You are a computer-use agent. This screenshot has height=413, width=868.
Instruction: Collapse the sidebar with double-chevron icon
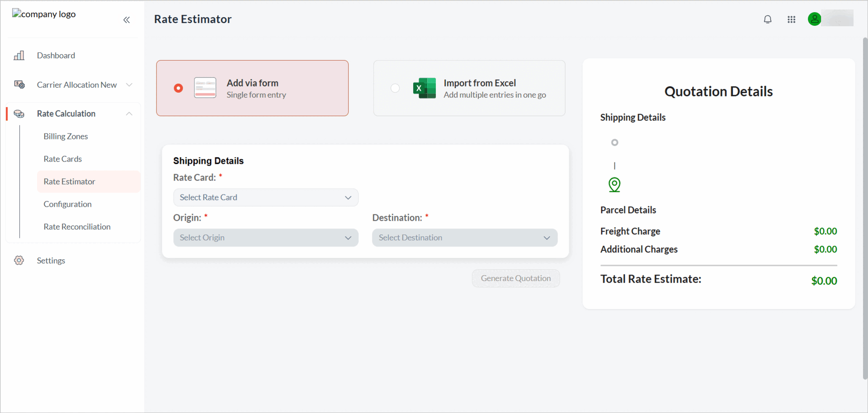click(127, 20)
